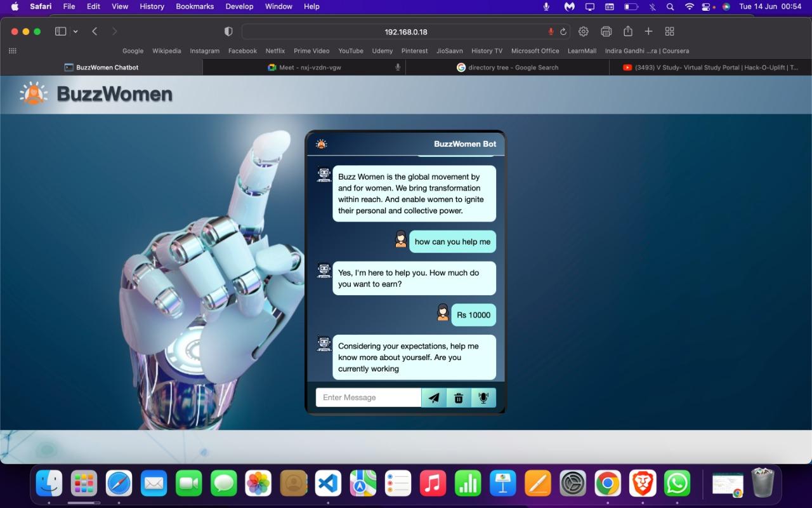The height and width of the screenshot is (508, 812).
Task: Click the Enter Message input field
Action: (x=369, y=398)
